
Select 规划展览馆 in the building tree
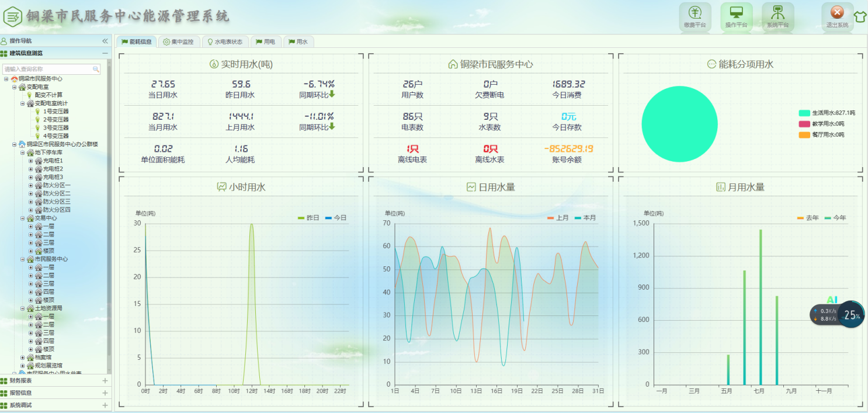(48, 365)
